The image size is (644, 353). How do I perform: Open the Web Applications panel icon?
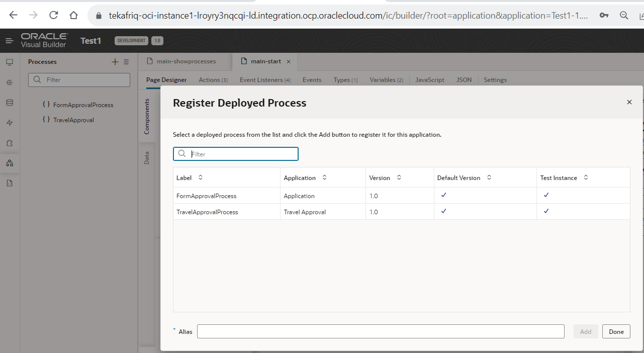click(x=9, y=61)
